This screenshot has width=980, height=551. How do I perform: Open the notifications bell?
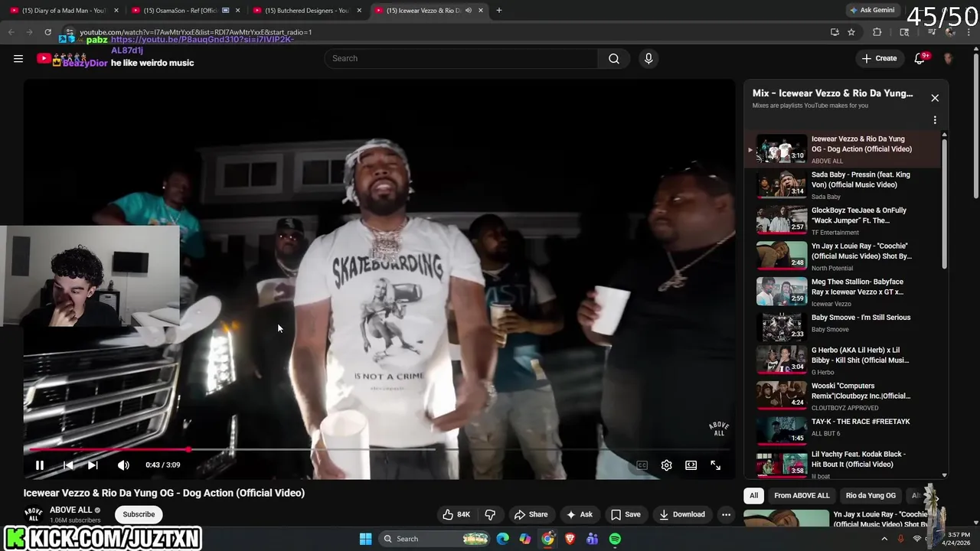click(920, 58)
